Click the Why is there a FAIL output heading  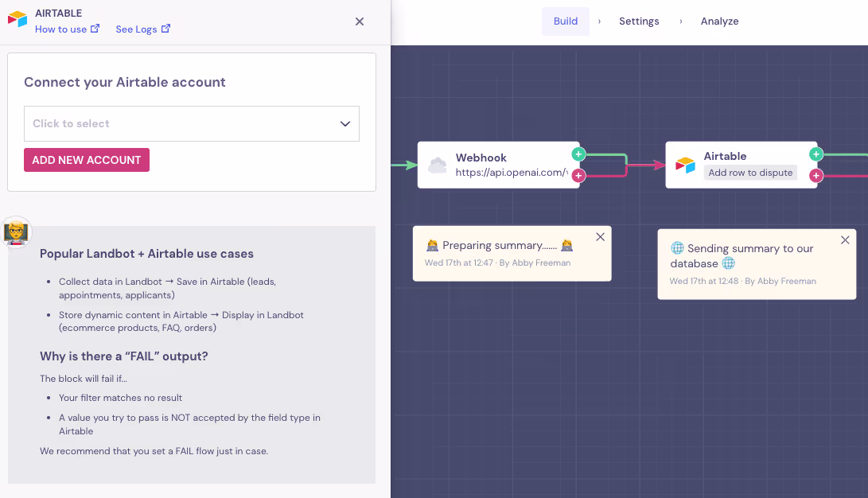tap(124, 356)
